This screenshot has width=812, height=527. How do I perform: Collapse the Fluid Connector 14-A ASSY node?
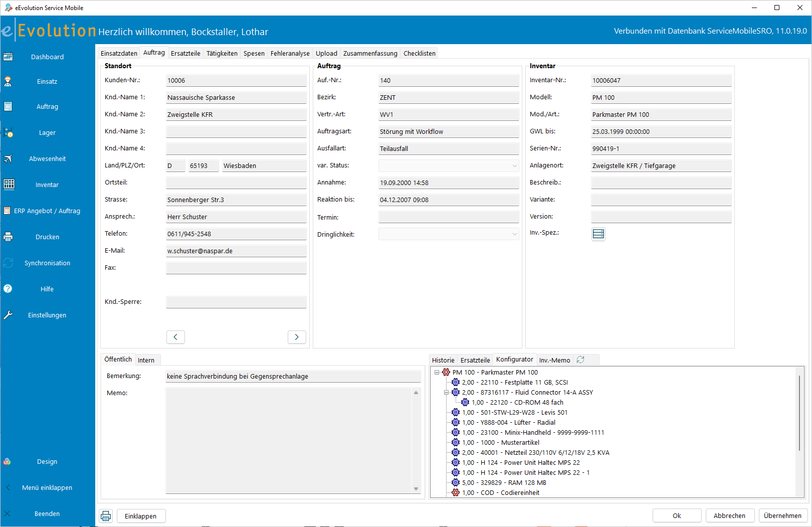(446, 392)
